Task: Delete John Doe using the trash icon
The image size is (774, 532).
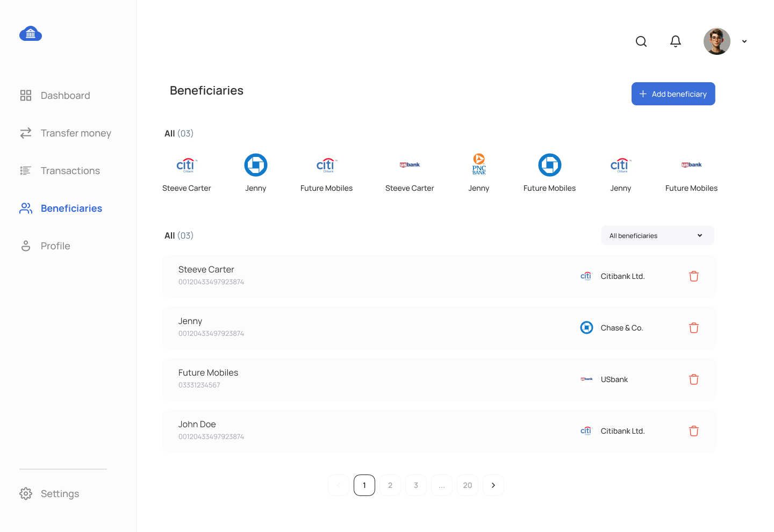Action: [694, 431]
